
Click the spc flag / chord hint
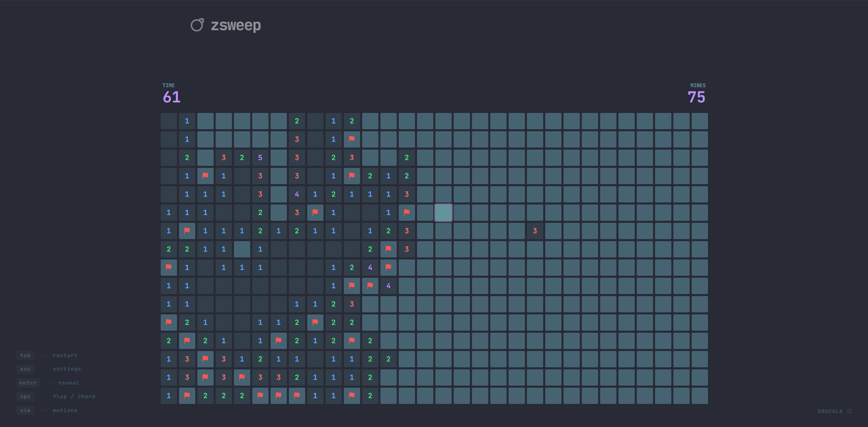coord(25,396)
